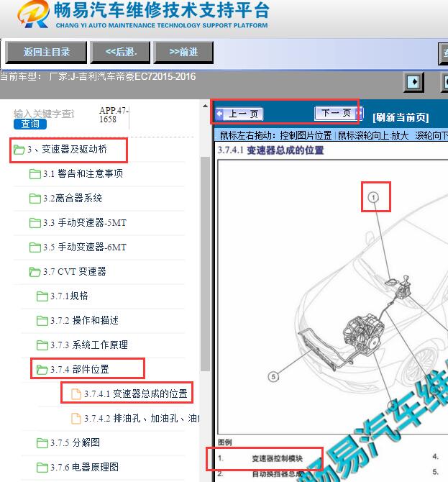This screenshot has width=448, height=482.
Task: Click open-folder icon beside 3.7 CVT 变速器
Action: coord(35,272)
